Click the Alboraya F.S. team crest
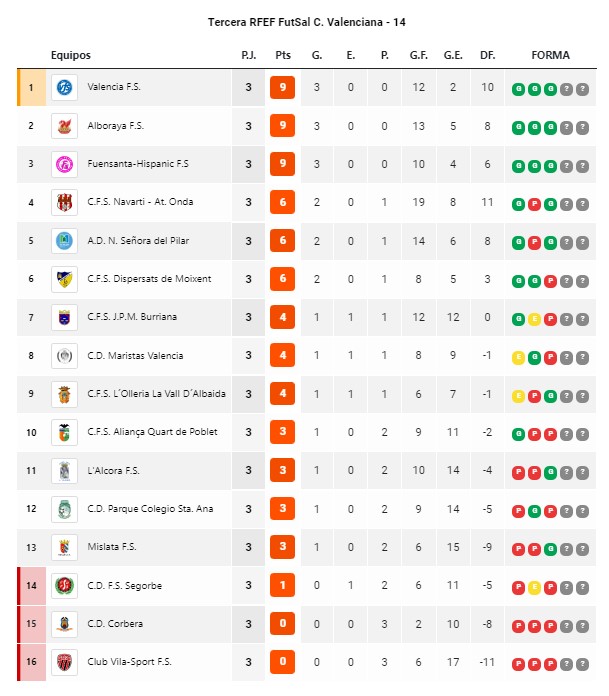Screen dimensions: 609x696 tap(64, 126)
